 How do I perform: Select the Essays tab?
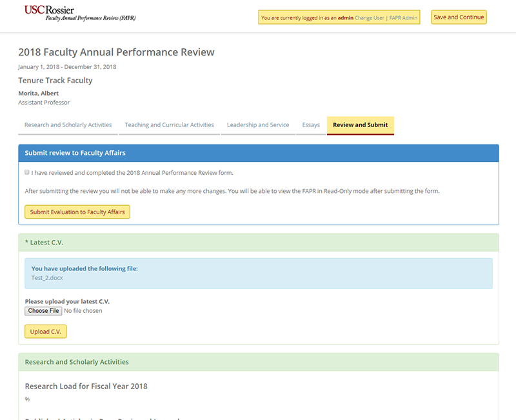[311, 125]
